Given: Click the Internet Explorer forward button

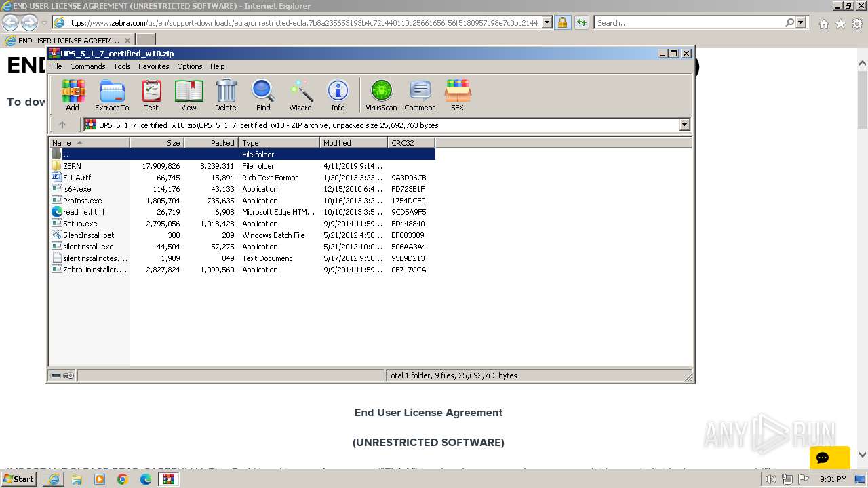Looking at the screenshot, I should click(x=29, y=22).
